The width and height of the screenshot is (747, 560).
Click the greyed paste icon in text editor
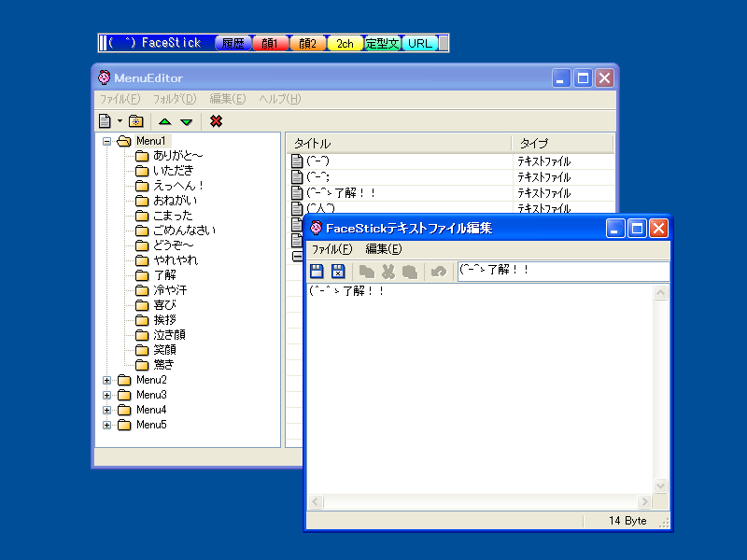pos(410,272)
